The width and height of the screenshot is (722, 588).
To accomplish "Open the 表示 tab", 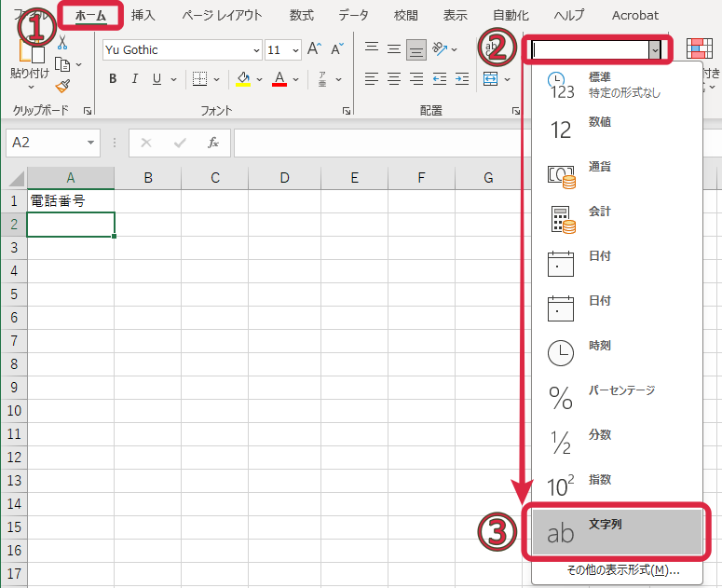I will [x=455, y=15].
